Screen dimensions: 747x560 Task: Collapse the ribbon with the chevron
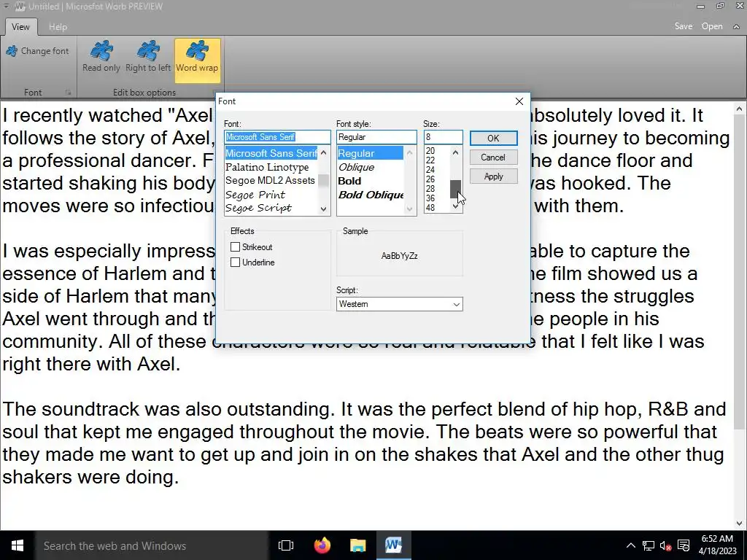[736, 27]
